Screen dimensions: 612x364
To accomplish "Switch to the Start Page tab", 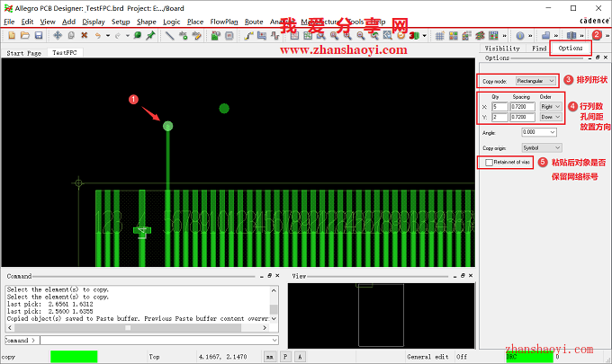I will tap(23, 53).
